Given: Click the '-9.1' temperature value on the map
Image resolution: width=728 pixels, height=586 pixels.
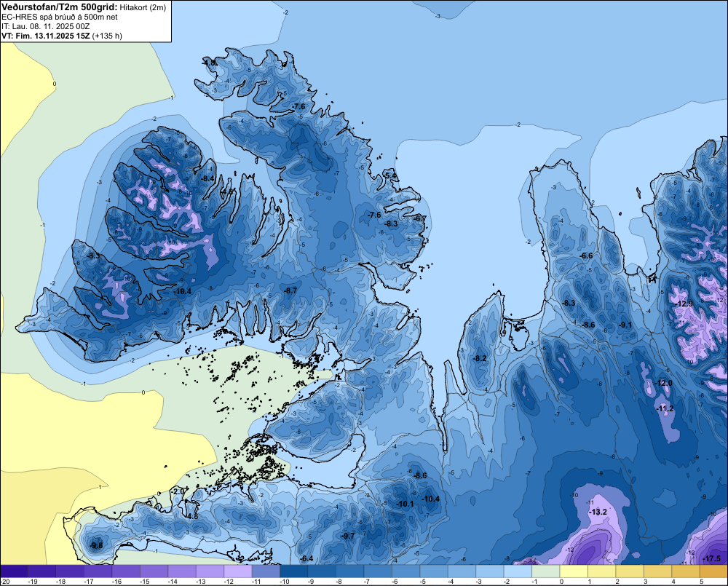Looking at the screenshot, I should pos(625,325).
